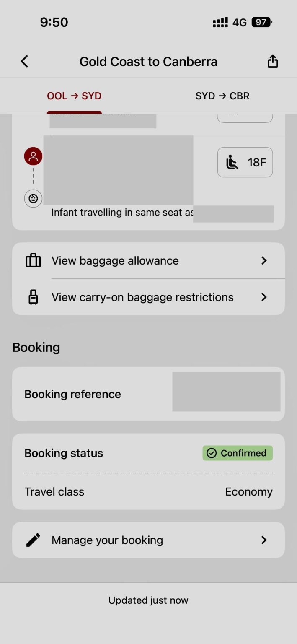Switch to the SYD to CBR tab
The image size is (297, 644).
pos(222,96)
